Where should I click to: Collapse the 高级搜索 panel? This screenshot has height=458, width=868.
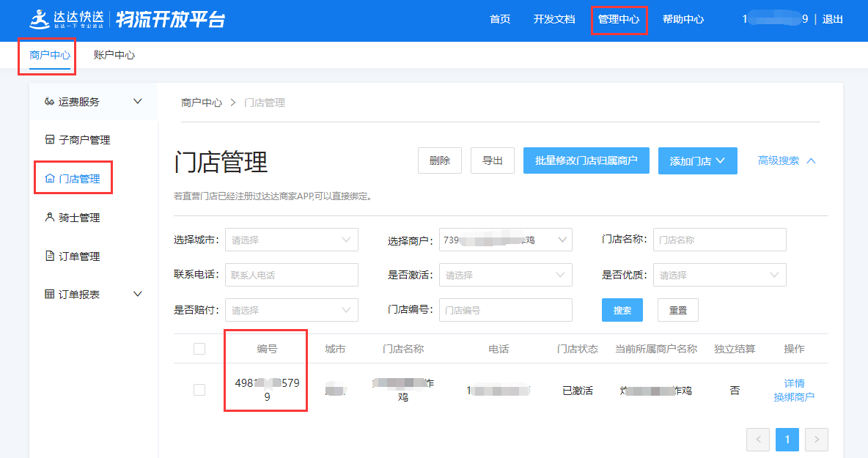coord(787,160)
